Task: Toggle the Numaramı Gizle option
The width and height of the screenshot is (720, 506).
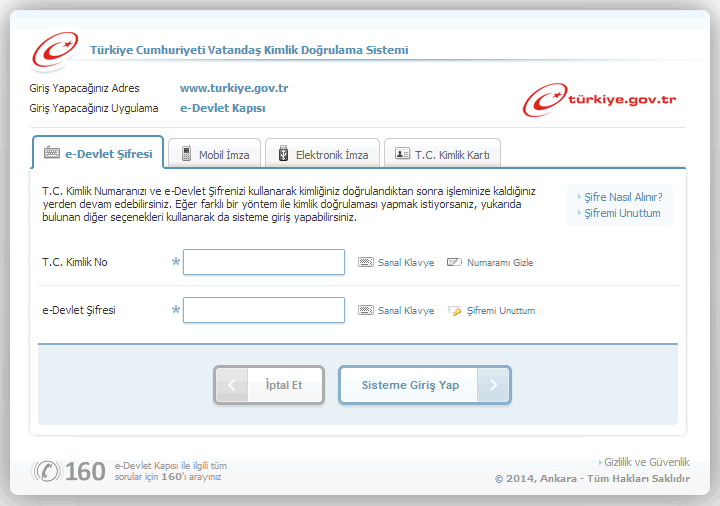Action: point(500,263)
